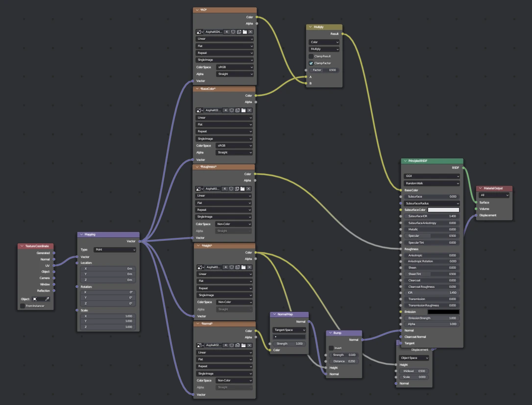Viewport: 532px width, 405px height.
Task: Open the Material Output target dropdown showing All
Action: (x=494, y=195)
